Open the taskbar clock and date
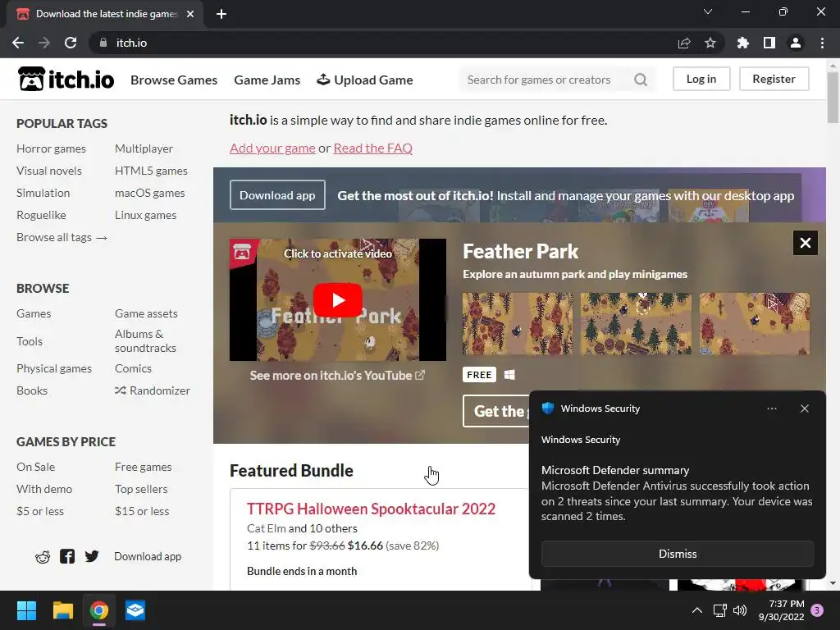The width and height of the screenshot is (840, 630). pos(782,610)
